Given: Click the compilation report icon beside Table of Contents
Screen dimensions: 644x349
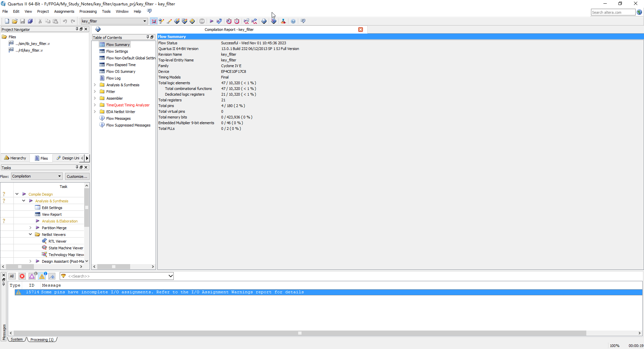Looking at the screenshot, I should coord(98,30).
